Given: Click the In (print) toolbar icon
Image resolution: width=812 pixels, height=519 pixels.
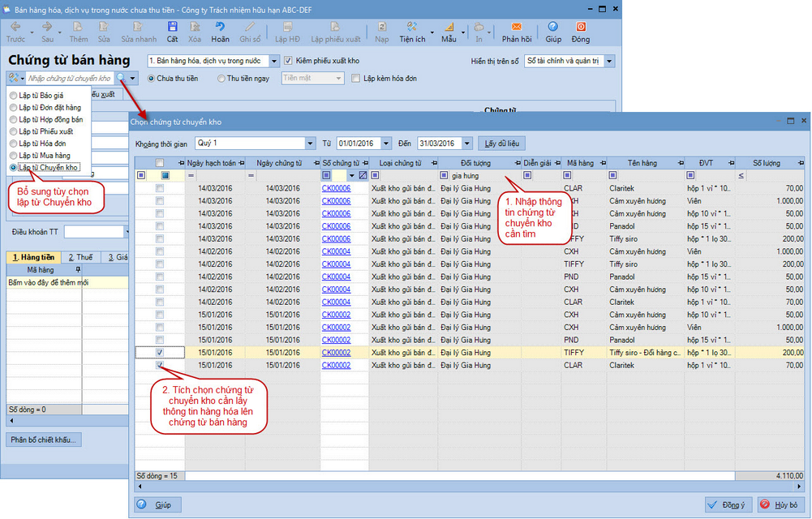Looking at the screenshot, I should [x=479, y=27].
